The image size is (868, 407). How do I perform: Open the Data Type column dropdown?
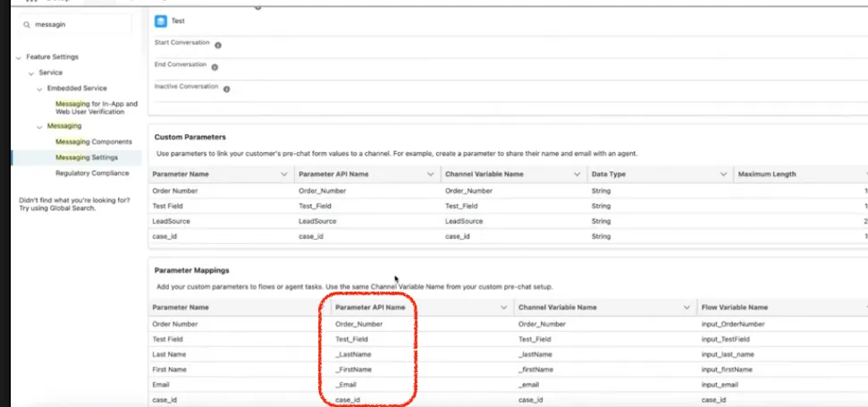point(723,174)
